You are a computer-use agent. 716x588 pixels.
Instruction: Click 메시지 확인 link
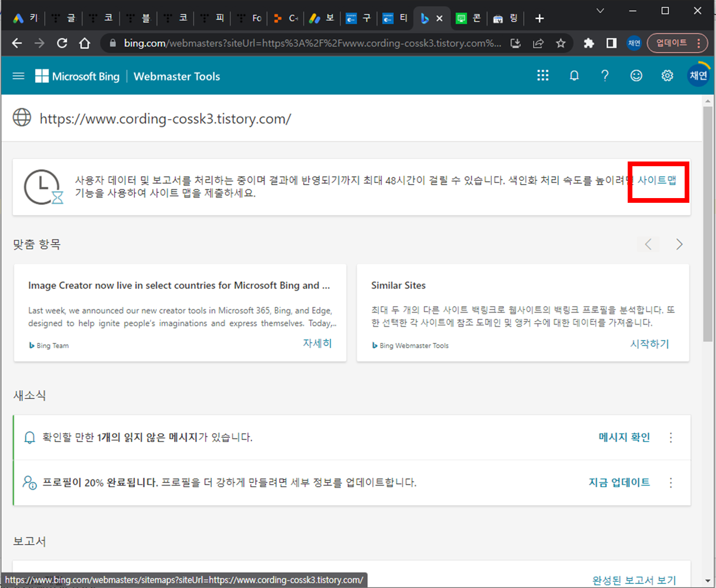(x=625, y=437)
